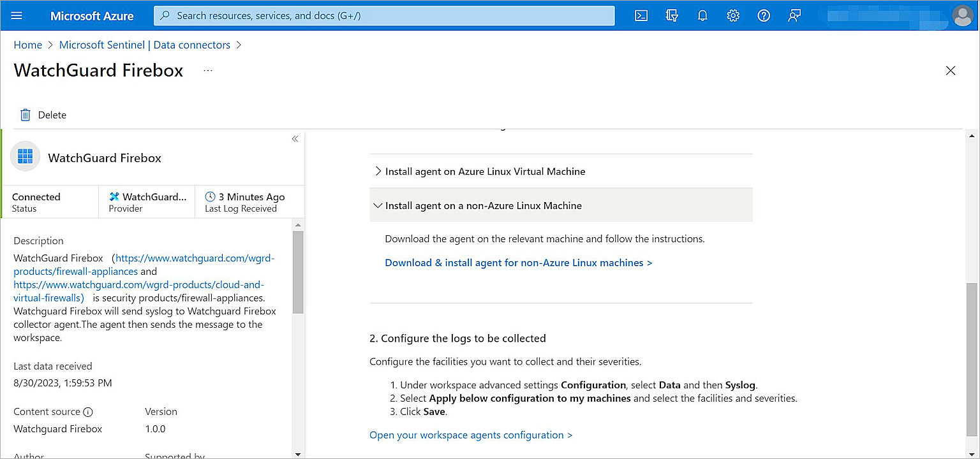Open Azure Cloud Shell terminal
980x459 pixels.
pyautogui.click(x=641, y=15)
